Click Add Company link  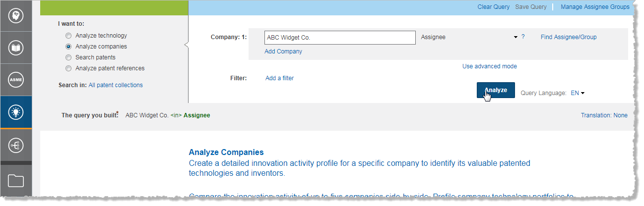[283, 51]
